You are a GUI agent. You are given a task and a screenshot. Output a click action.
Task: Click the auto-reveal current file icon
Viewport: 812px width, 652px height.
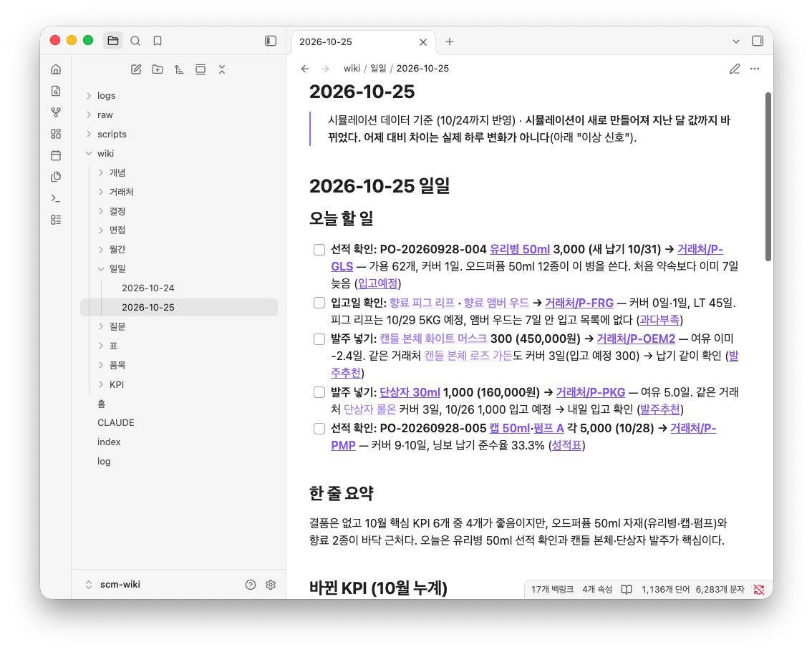[200, 69]
